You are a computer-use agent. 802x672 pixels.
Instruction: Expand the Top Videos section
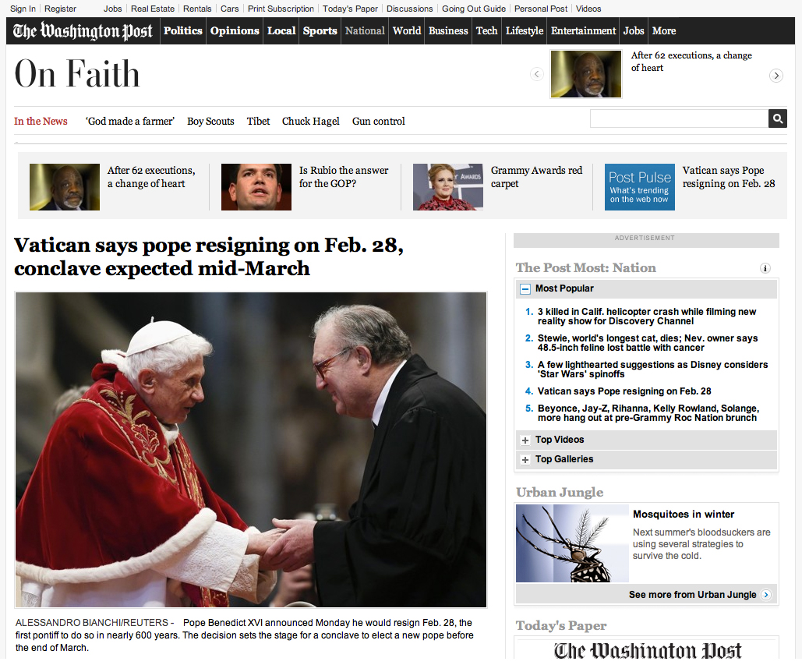[525, 440]
